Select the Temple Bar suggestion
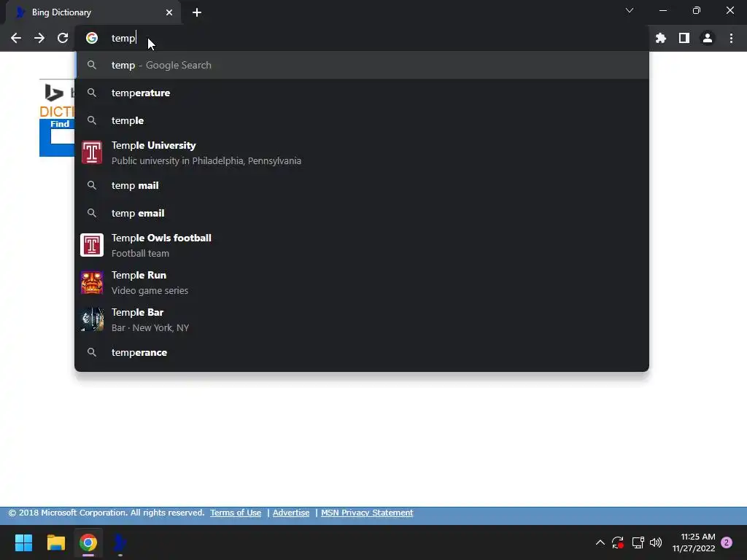Screen dimensions: 747x560 362,319
